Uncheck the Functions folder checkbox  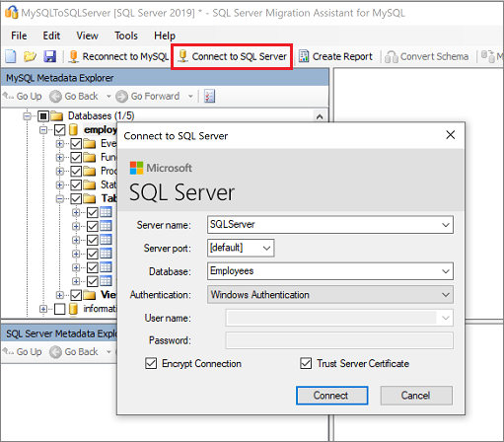pyautogui.click(x=76, y=158)
